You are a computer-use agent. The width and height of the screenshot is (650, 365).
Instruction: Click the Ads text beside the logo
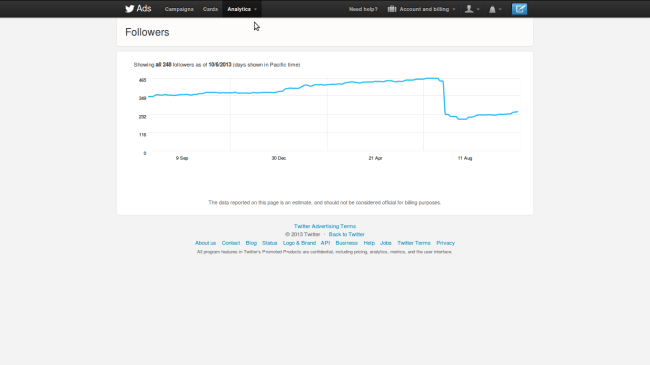[x=144, y=9]
